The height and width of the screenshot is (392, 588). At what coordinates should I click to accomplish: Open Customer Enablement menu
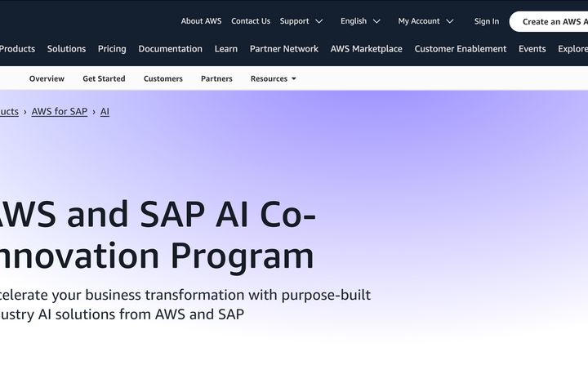click(x=460, y=49)
